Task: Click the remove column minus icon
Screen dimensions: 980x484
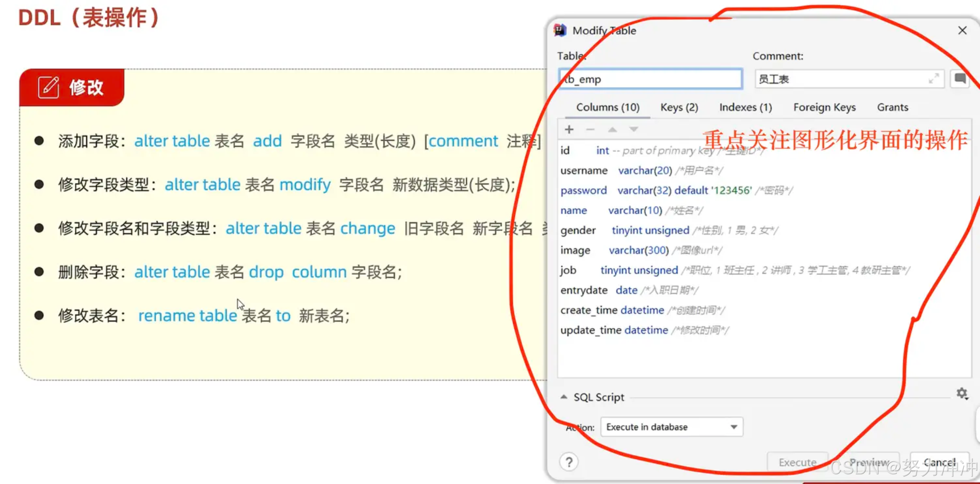Action: click(x=590, y=129)
